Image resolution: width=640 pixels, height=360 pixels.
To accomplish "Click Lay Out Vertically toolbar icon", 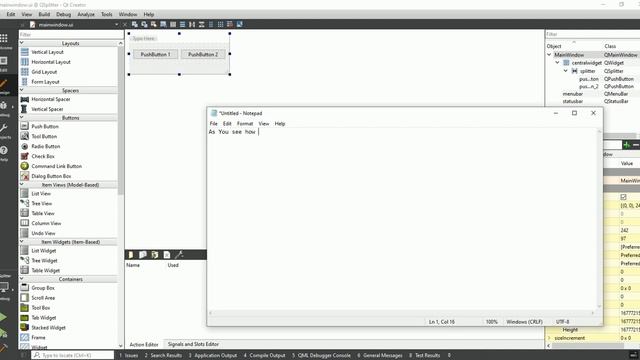I will coord(182,24).
